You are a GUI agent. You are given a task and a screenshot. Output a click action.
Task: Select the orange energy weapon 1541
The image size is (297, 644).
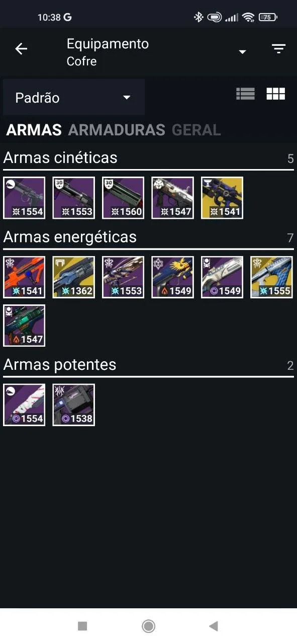(24, 277)
